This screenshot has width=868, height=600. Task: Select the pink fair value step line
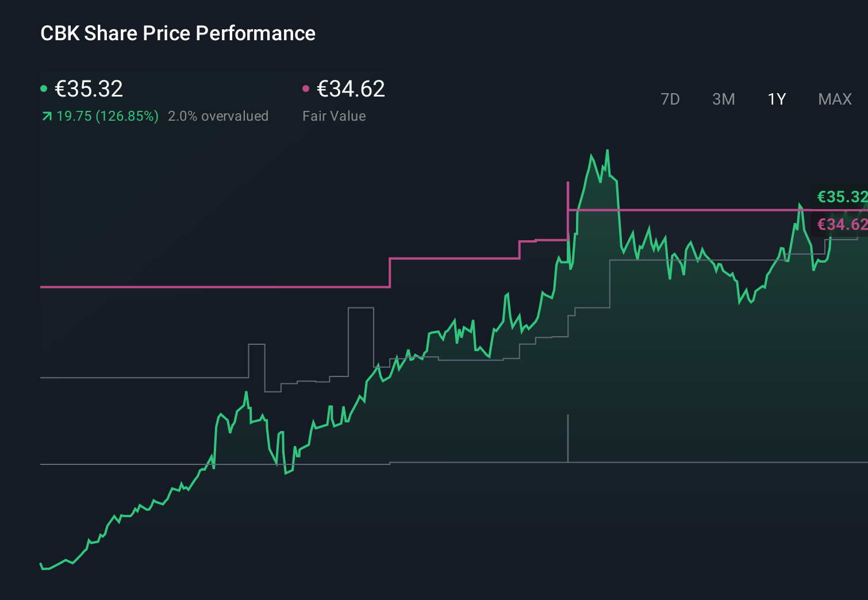[x=230, y=286]
